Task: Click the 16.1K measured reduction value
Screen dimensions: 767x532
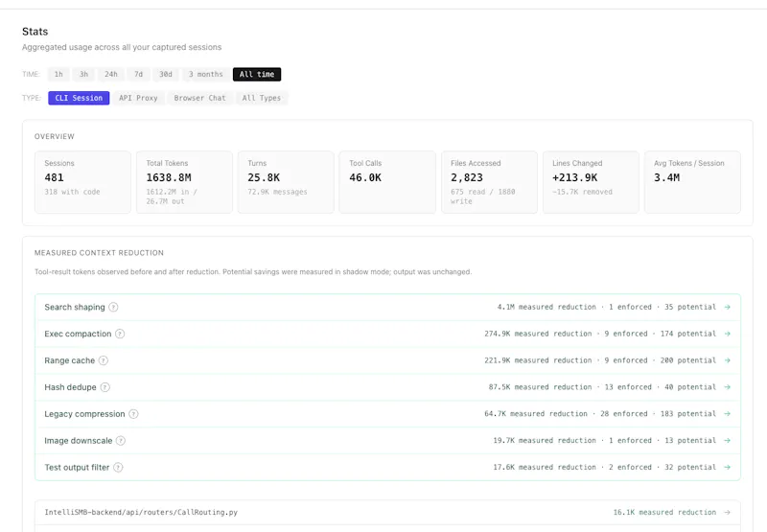Action: click(664, 513)
